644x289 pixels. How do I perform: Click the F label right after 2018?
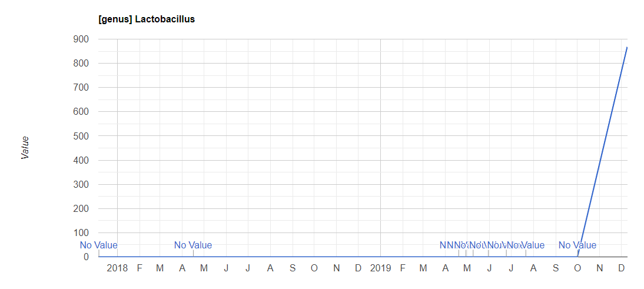(140, 268)
